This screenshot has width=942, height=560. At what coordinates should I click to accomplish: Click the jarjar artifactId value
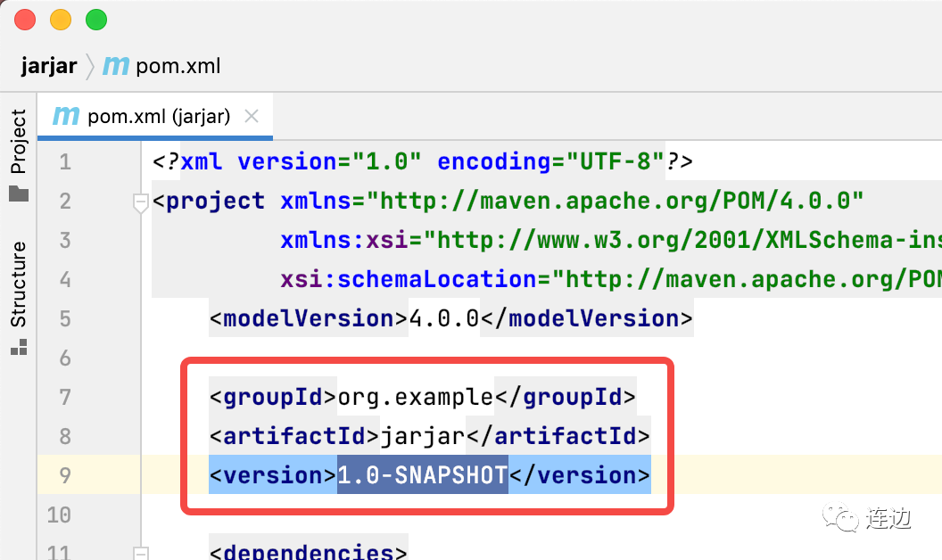(422, 436)
